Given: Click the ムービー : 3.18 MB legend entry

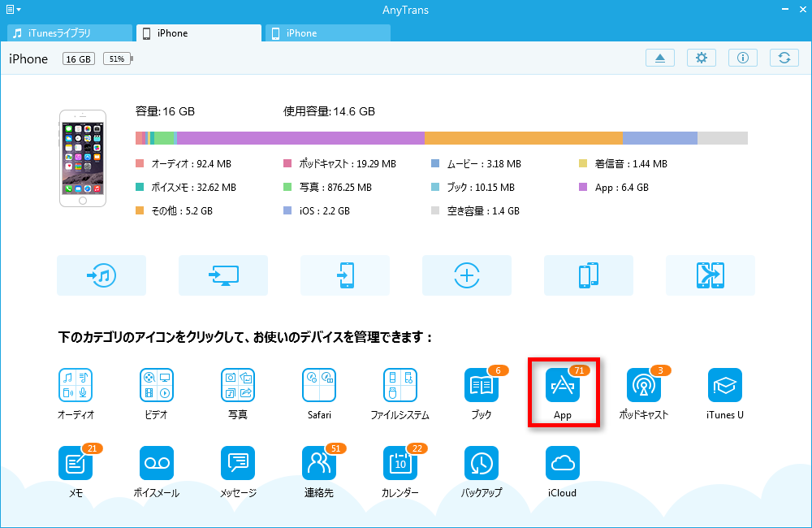Looking at the screenshot, I should pyautogui.click(x=477, y=164).
